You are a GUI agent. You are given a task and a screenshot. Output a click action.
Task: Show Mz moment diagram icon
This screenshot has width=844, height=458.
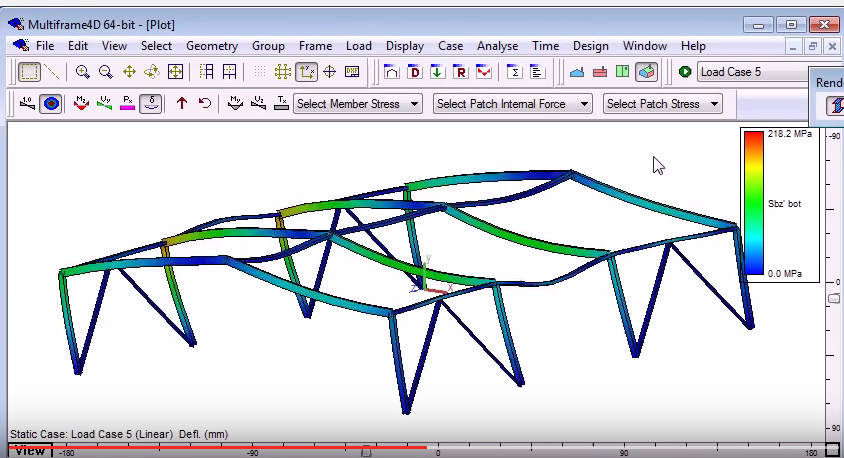(81, 103)
